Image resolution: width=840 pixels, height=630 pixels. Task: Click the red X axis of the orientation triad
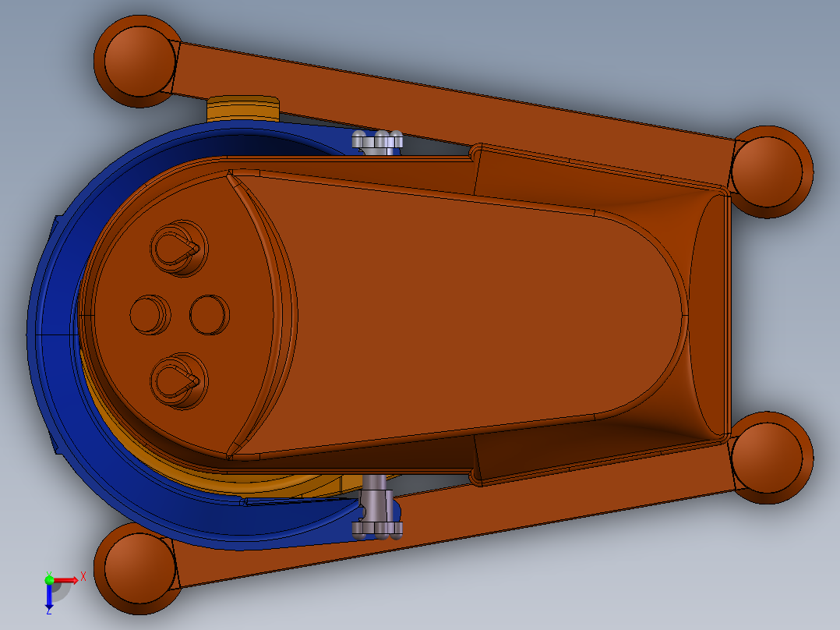67,579
